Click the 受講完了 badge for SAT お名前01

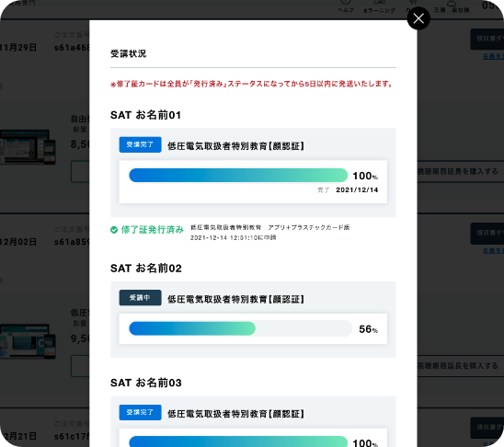coord(140,144)
